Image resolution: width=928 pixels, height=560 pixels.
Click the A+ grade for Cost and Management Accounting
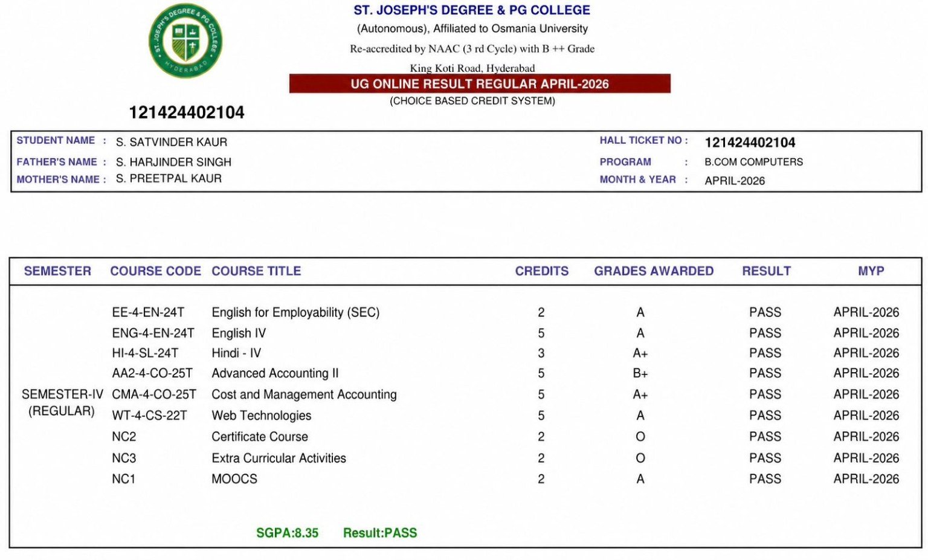click(640, 394)
